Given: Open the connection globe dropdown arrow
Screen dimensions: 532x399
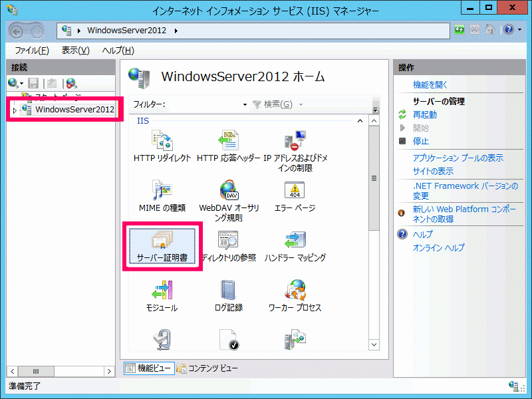Looking at the screenshot, I should coord(21,84).
